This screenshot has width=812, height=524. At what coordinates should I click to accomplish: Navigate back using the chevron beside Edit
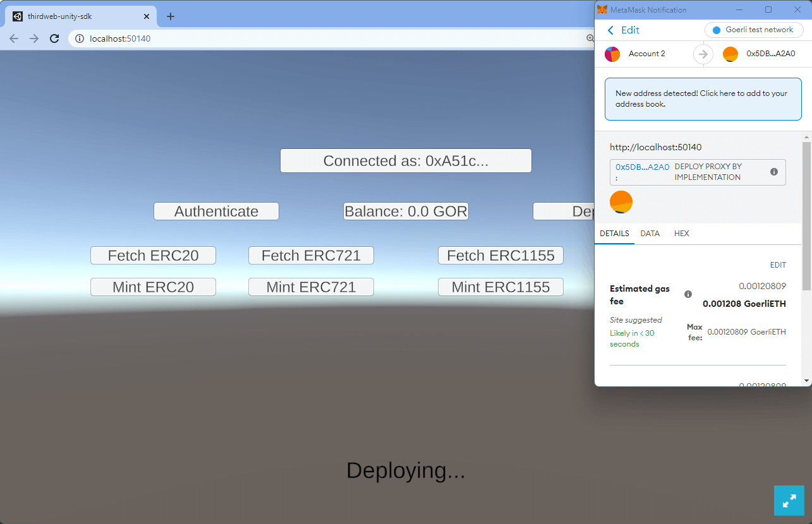[610, 30]
